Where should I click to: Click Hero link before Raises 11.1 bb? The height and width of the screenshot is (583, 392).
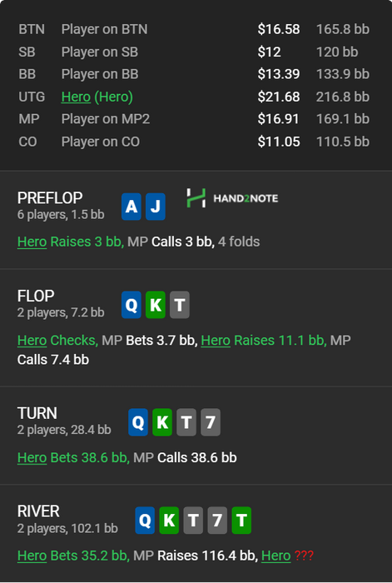[x=216, y=340]
